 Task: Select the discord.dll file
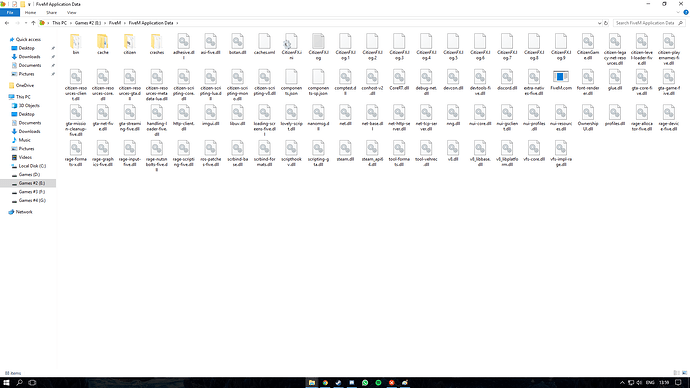(507, 80)
